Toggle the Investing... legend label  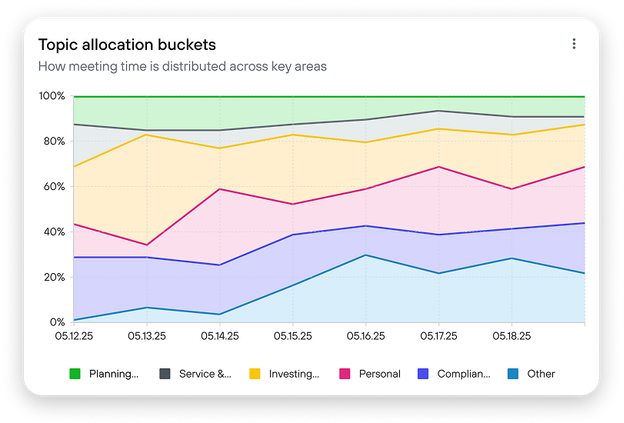294,374
